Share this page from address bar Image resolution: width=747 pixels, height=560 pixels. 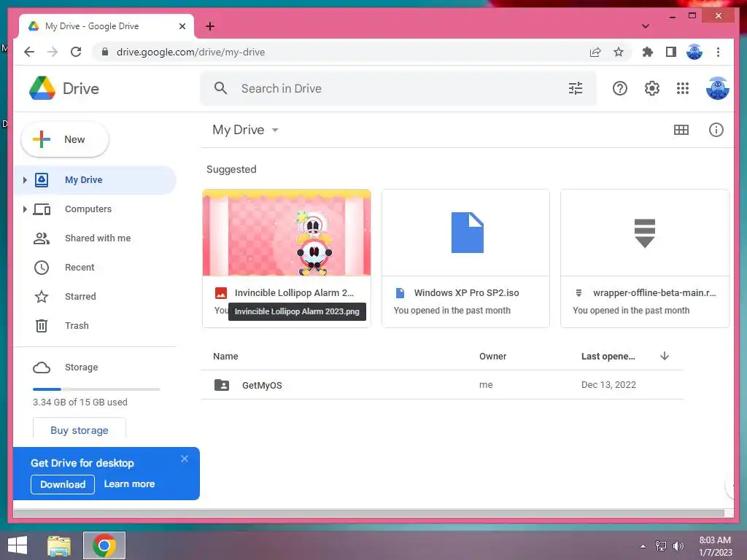pyautogui.click(x=595, y=52)
